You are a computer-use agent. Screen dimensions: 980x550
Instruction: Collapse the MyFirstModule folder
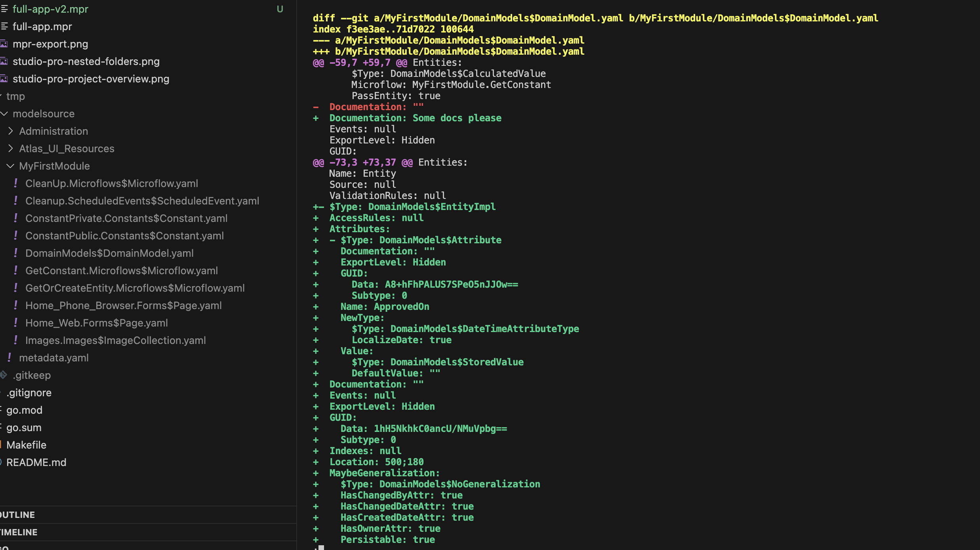(10, 166)
